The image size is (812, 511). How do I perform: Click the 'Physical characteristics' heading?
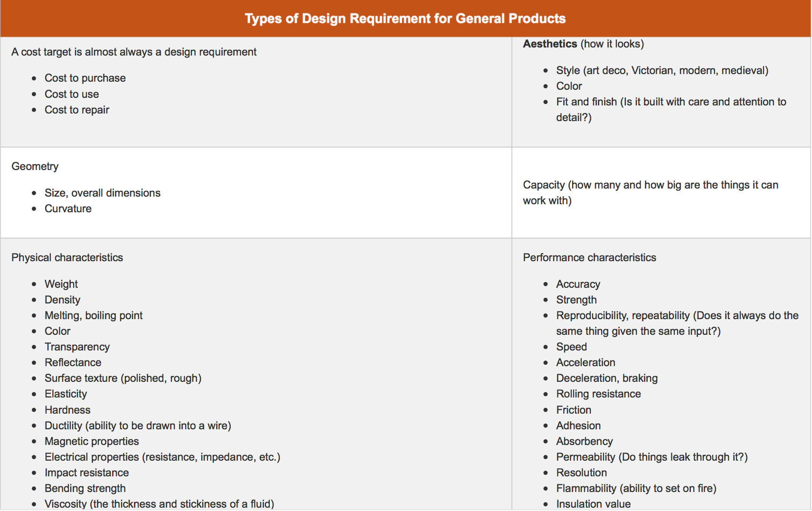click(67, 257)
